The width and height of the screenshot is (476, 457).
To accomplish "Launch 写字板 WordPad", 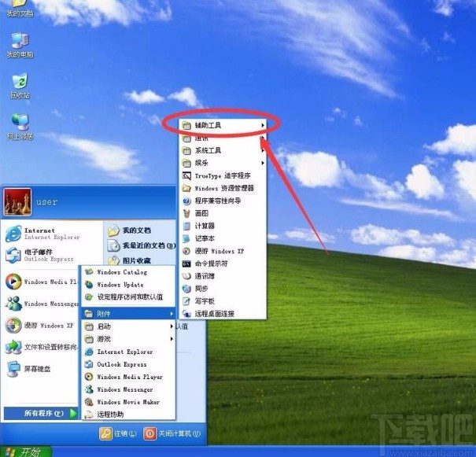I will (x=223, y=301).
